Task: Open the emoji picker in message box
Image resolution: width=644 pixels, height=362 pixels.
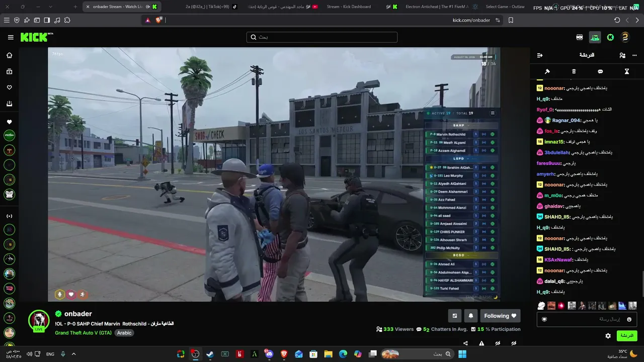Action: point(629,319)
